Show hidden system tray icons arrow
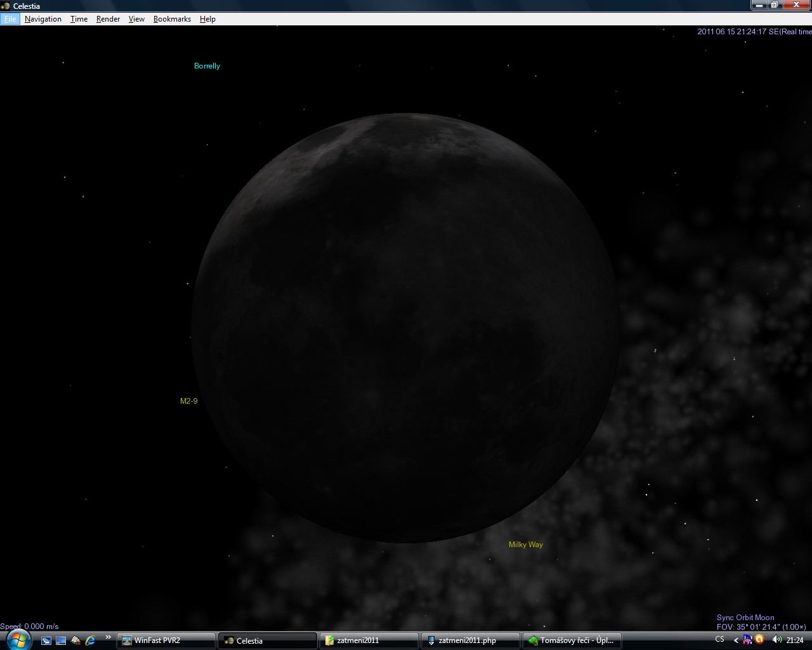 coord(736,640)
